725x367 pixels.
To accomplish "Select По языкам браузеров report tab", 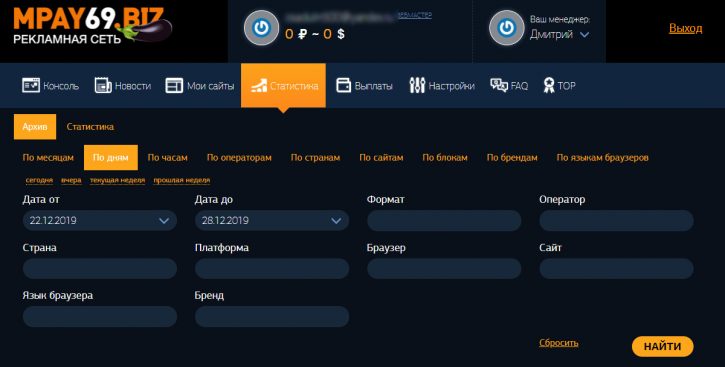I will pyautogui.click(x=602, y=158).
